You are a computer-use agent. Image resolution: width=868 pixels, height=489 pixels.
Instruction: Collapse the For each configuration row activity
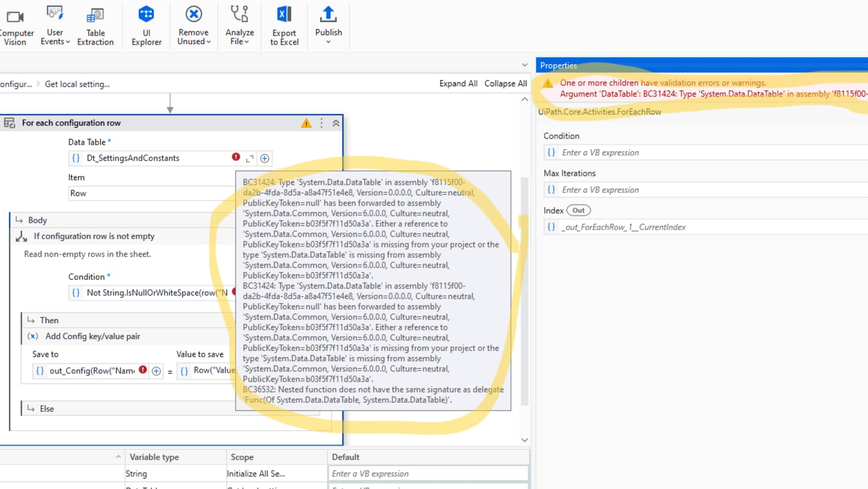click(x=335, y=123)
